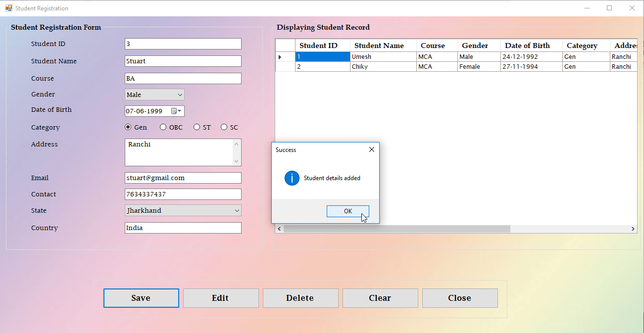Click the Save button
Screen dimensions: 644x333
coord(141,298)
